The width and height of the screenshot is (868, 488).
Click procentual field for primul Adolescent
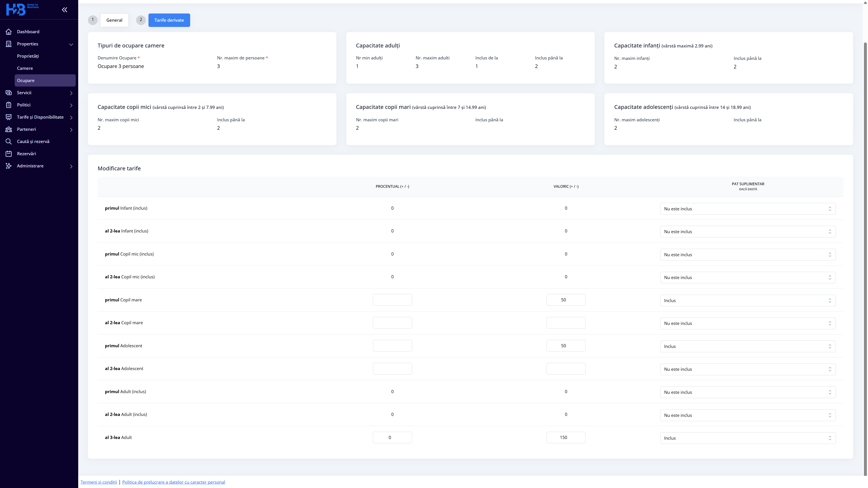[x=392, y=345]
